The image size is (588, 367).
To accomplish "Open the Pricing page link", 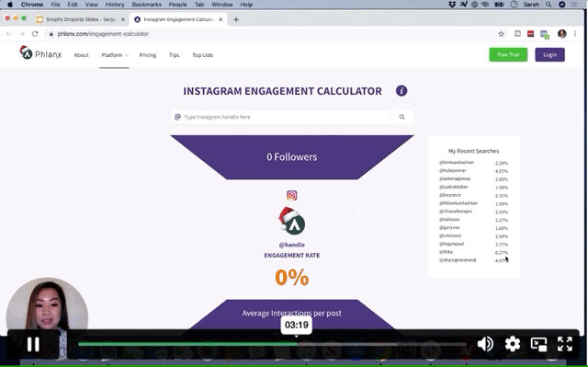I will (x=148, y=55).
